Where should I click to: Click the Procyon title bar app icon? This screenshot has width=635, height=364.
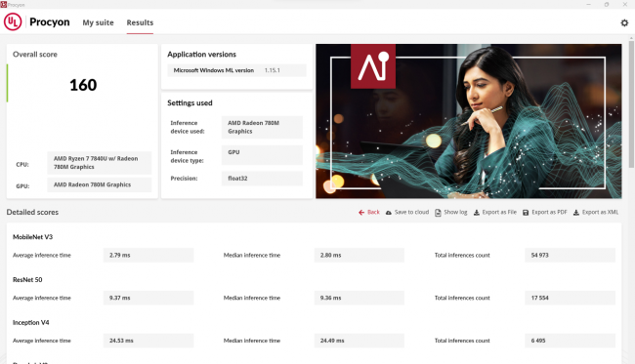(4, 5)
